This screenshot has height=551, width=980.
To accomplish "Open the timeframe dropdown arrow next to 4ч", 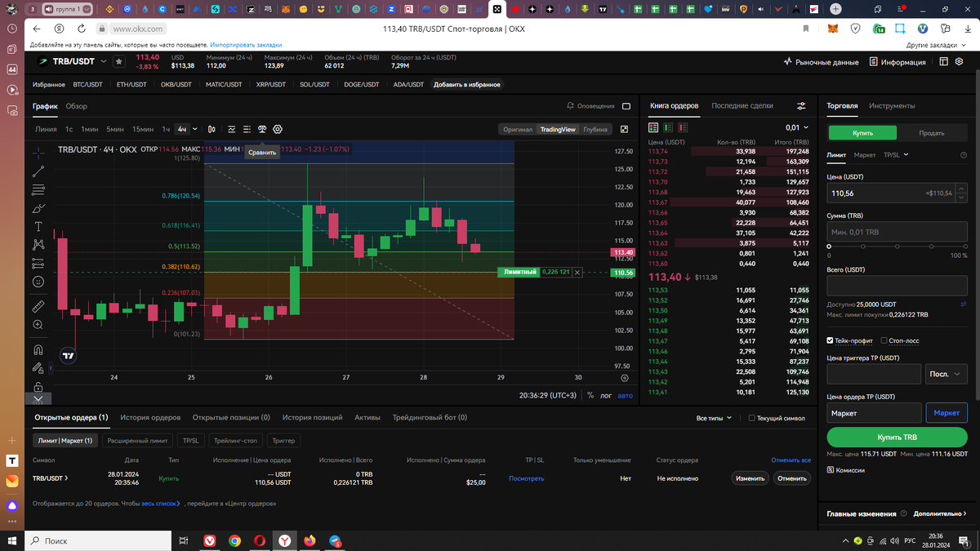I will click(195, 129).
